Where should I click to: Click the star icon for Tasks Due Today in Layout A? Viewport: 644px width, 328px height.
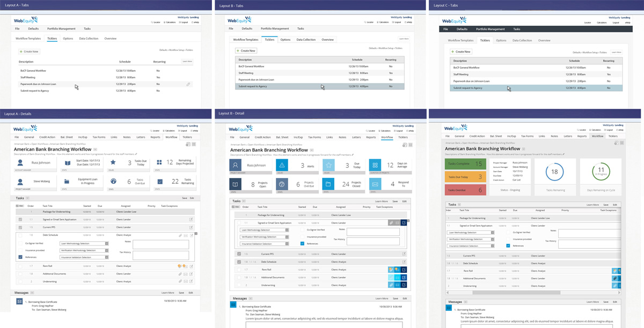113,162
